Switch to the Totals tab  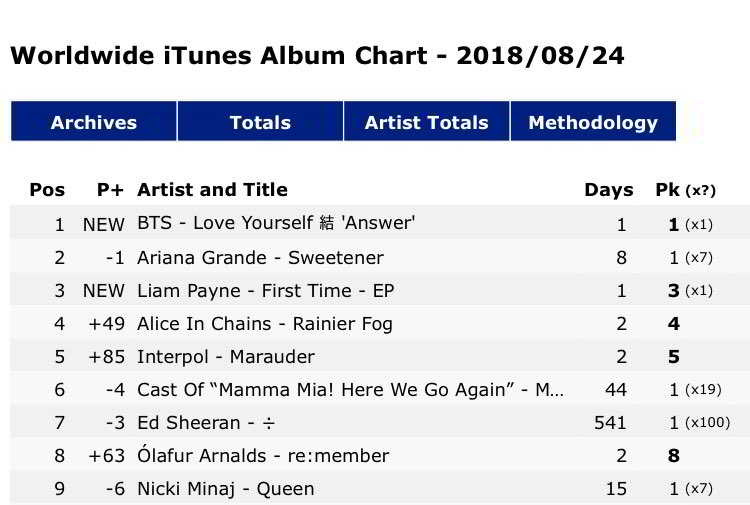point(260,123)
